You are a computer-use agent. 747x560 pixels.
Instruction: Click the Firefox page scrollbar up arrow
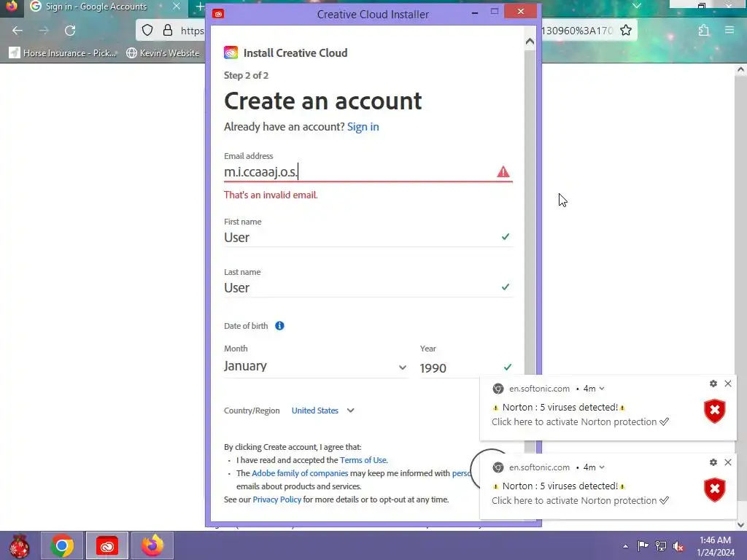tap(740, 70)
